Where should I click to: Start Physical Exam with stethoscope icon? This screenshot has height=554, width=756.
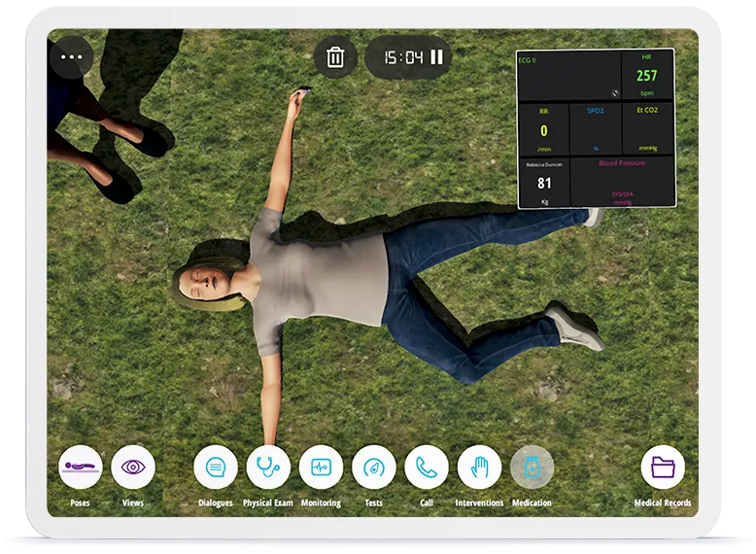268,467
